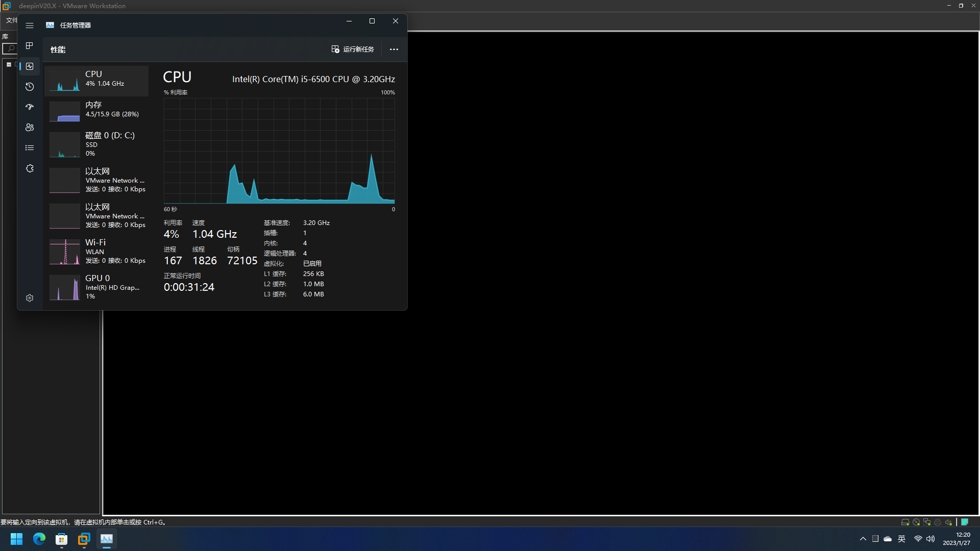Image resolution: width=980 pixels, height=551 pixels.
Task: Open Windows Start menu
Action: coord(16,539)
